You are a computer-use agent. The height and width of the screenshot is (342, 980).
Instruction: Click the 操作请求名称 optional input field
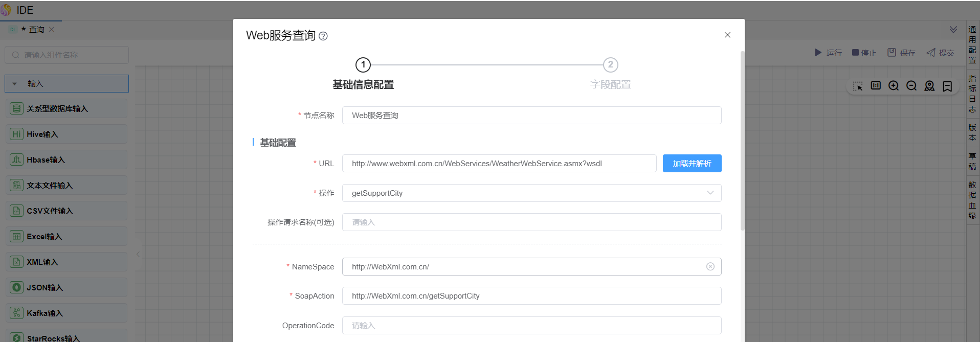(x=531, y=222)
